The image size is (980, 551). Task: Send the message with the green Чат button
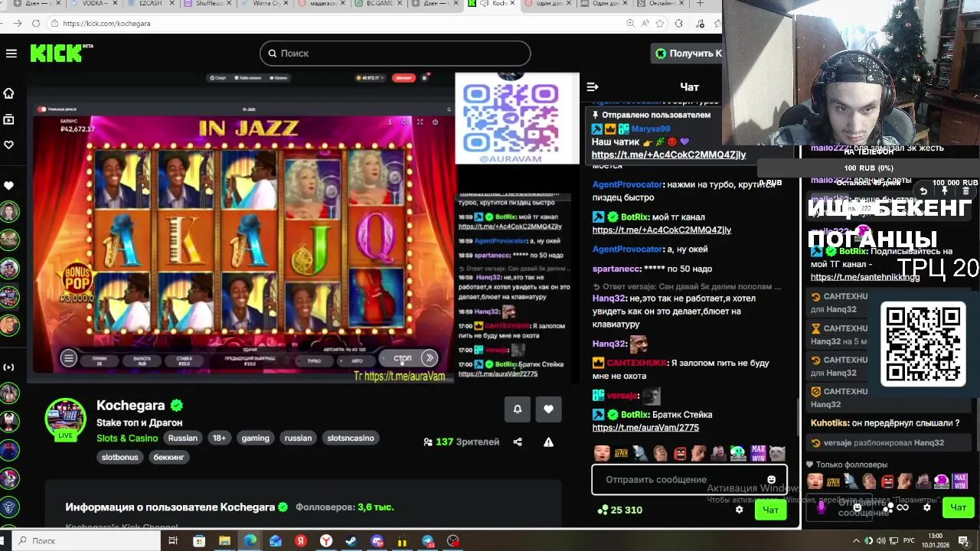[x=770, y=510]
